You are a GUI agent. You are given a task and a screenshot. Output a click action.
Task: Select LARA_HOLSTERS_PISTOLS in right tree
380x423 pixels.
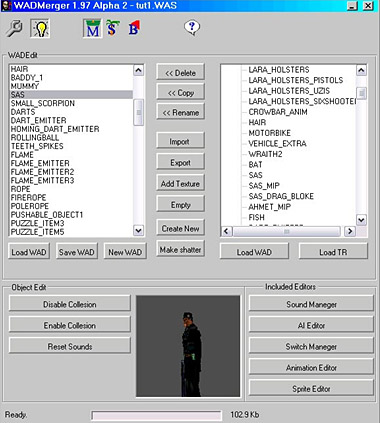(296, 80)
